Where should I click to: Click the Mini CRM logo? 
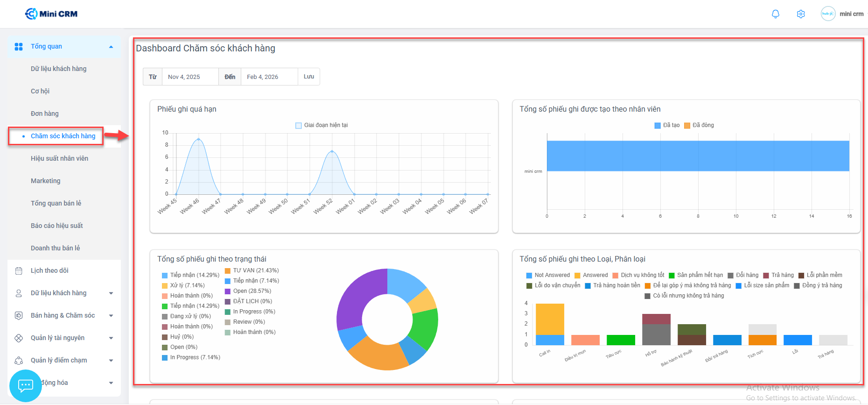51,14
